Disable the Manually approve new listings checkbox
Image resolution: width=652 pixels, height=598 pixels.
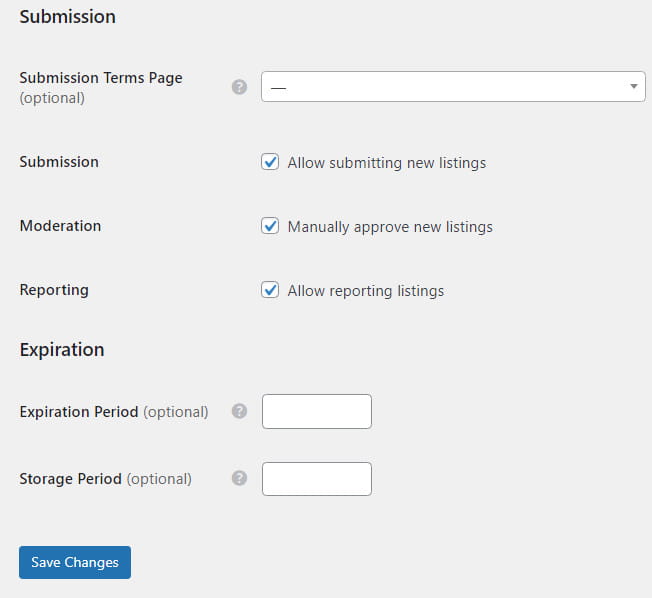tap(270, 226)
